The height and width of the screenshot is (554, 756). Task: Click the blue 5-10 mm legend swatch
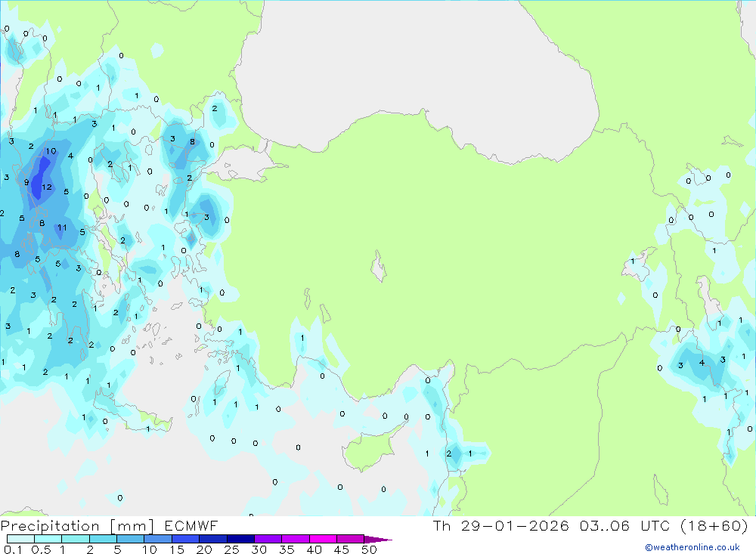131,539
